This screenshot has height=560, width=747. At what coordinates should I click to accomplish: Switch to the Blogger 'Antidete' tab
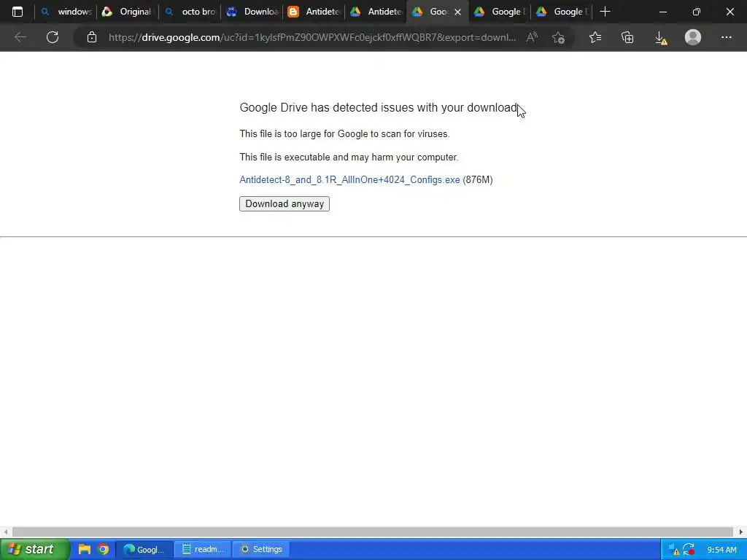coord(314,12)
